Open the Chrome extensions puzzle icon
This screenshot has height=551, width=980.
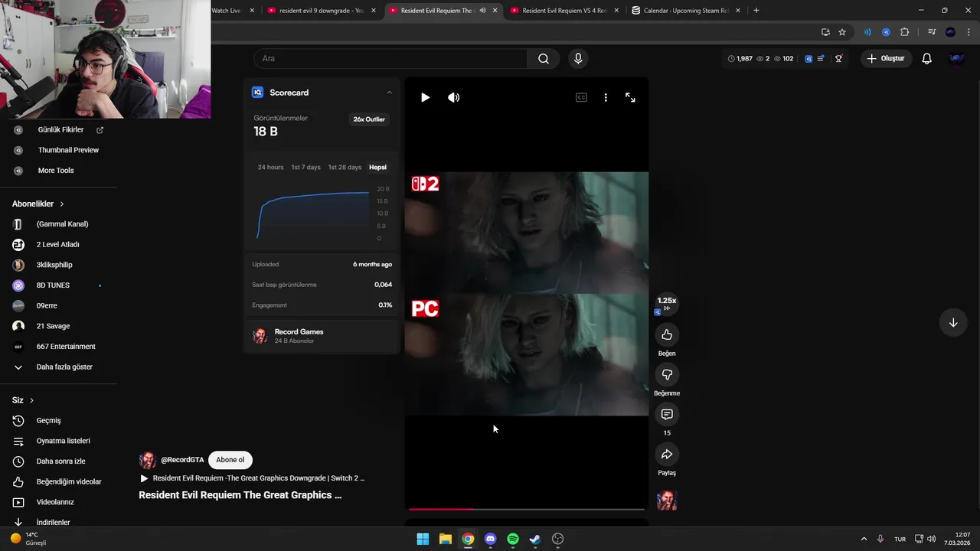pos(905,32)
